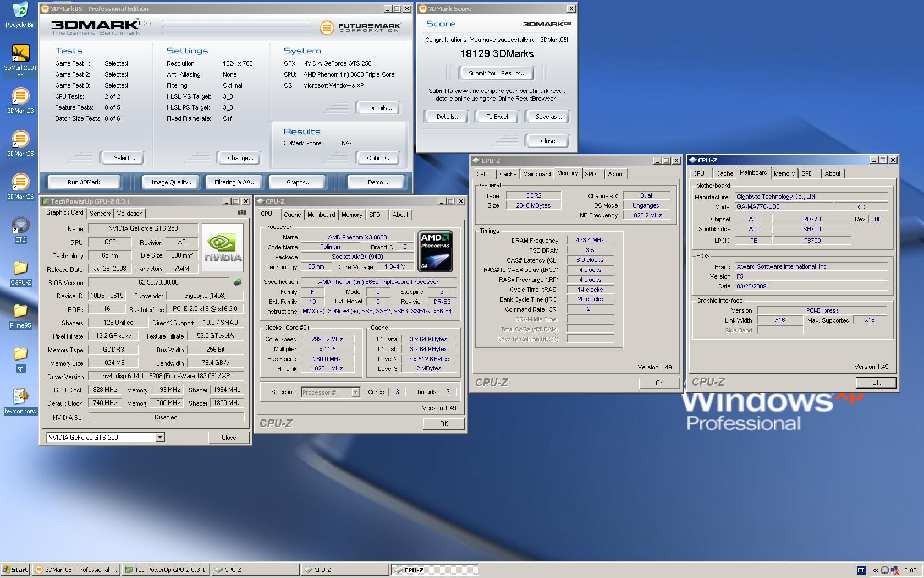Click Change... under Settings in 3DMark05
924x578 pixels.
point(240,158)
